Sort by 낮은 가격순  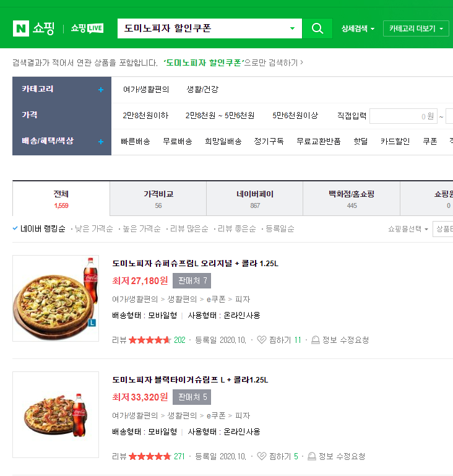[93, 228]
